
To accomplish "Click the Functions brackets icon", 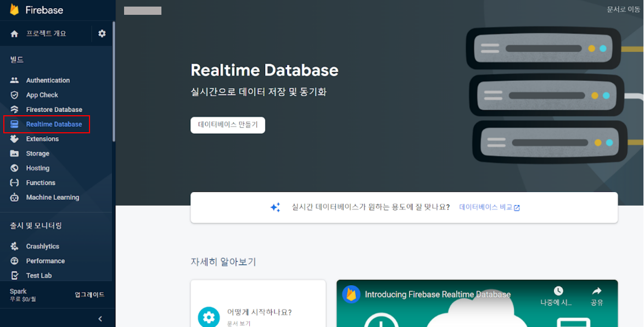I will [x=14, y=183].
